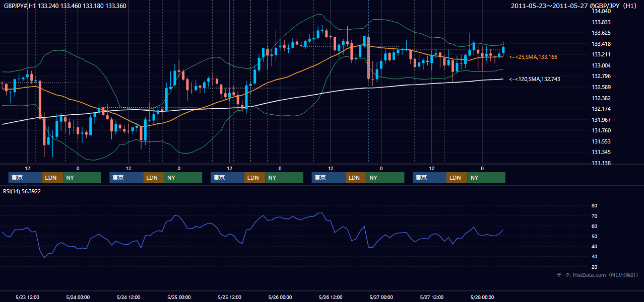Click the NY session block for 5/26

[x=385, y=178]
